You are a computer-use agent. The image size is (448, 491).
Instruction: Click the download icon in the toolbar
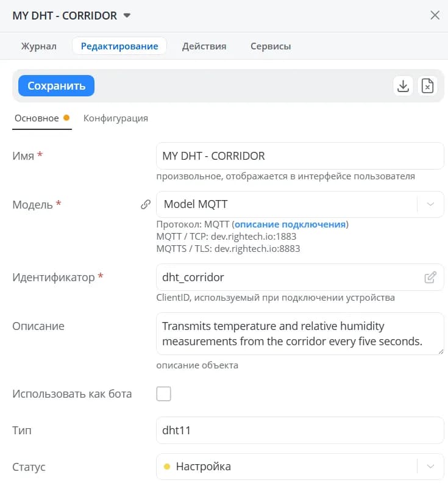[x=403, y=86]
